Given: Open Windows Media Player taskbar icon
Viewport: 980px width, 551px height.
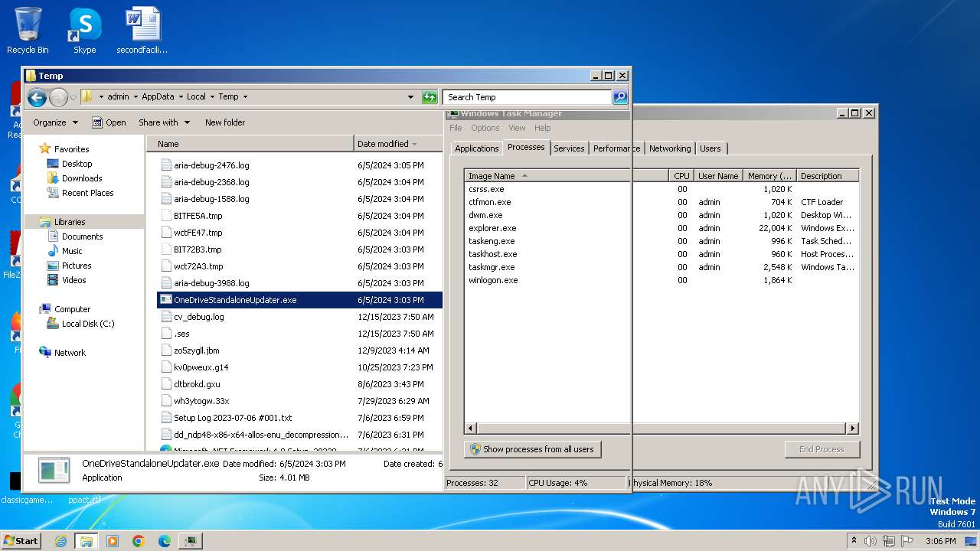Looking at the screenshot, I should tap(113, 541).
